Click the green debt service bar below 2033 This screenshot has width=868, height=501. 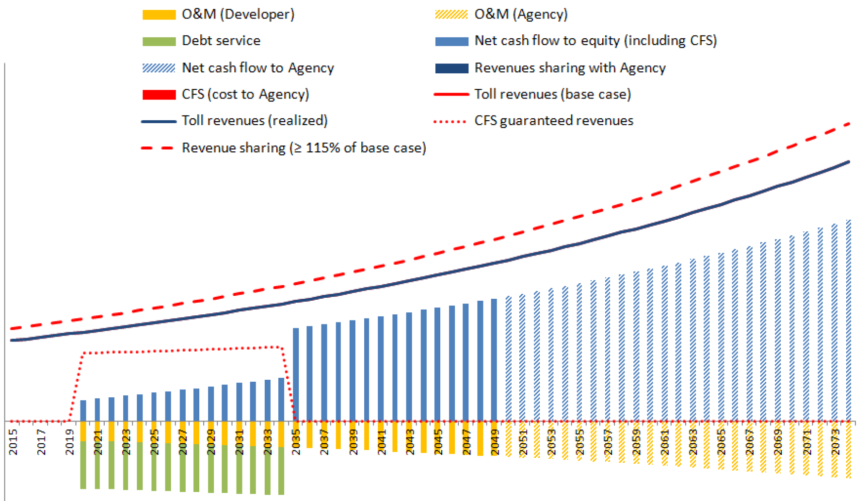pos(268,471)
